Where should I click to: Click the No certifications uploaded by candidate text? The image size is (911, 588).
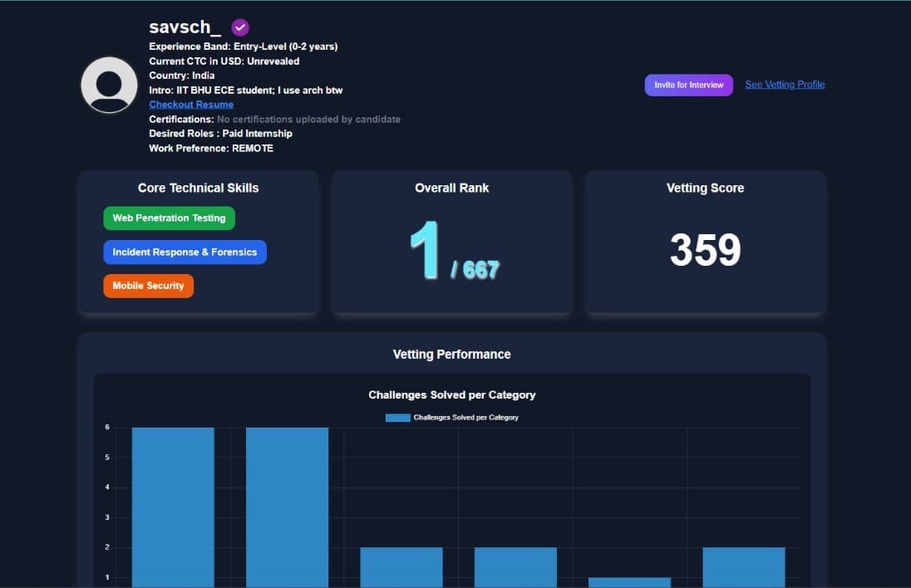click(x=308, y=119)
